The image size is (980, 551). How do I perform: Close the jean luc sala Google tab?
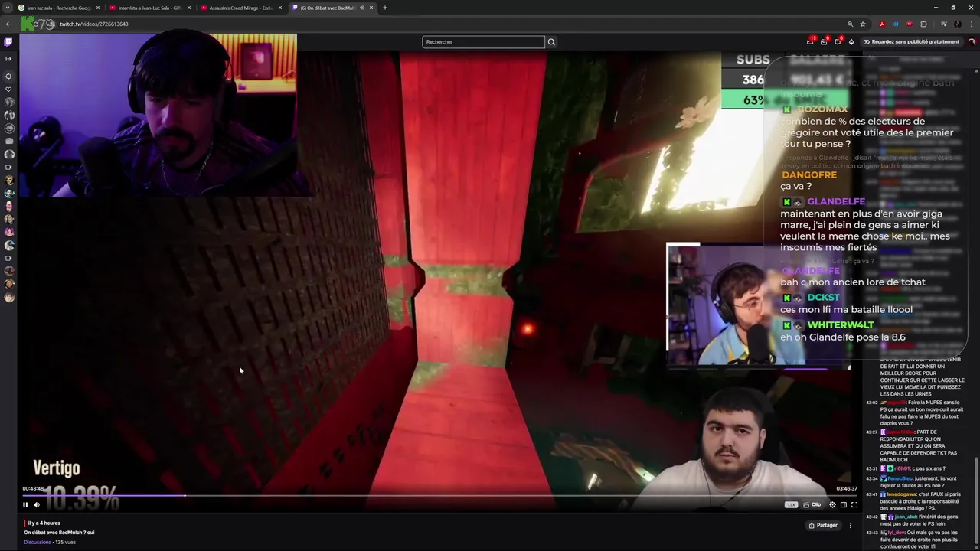click(x=98, y=8)
